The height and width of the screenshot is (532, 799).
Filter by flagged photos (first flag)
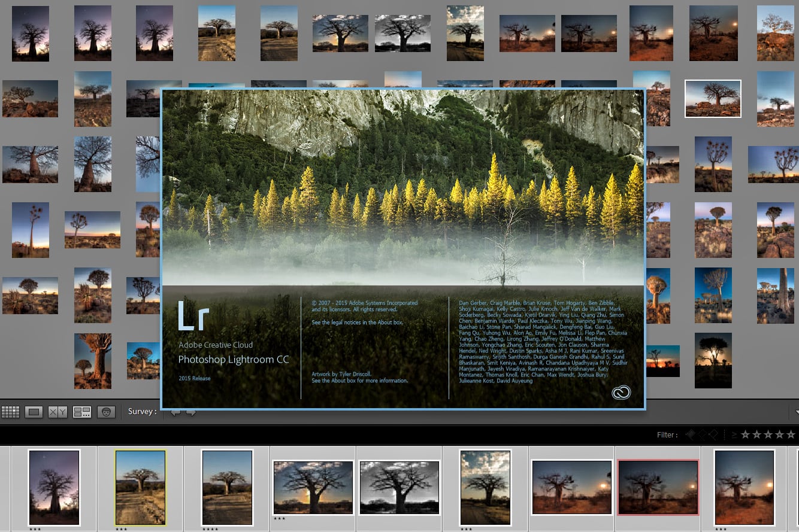click(691, 435)
